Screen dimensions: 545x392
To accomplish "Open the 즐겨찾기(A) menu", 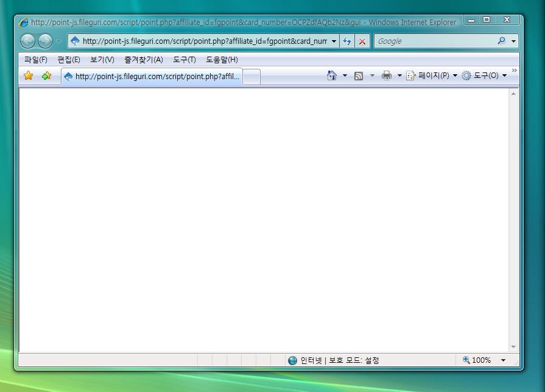I will (144, 60).
